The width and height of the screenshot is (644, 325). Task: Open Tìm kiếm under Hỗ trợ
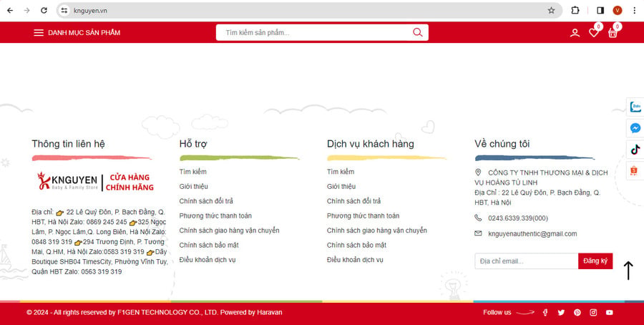[x=192, y=172]
